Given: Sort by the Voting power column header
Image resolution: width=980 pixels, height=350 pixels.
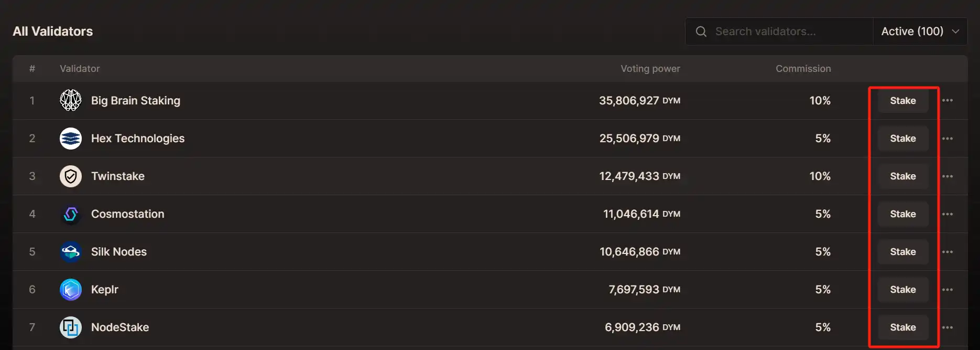Looking at the screenshot, I should click(650, 69).
